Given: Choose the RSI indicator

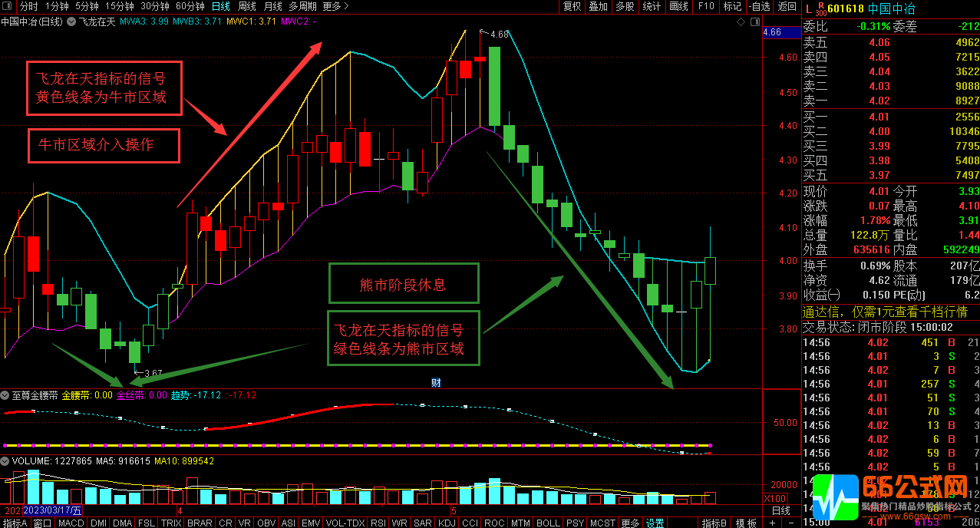Looking at the screenshot, I should tap(378, 523).
